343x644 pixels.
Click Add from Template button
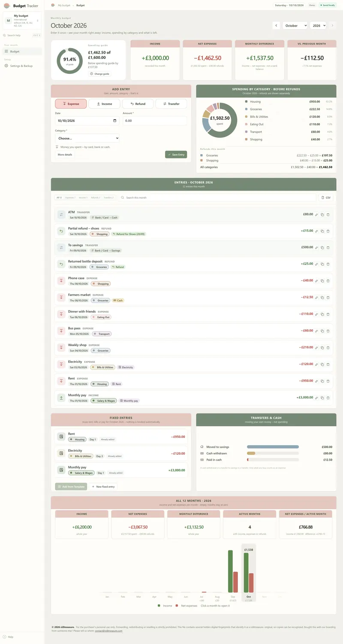(x=71, y=486)
